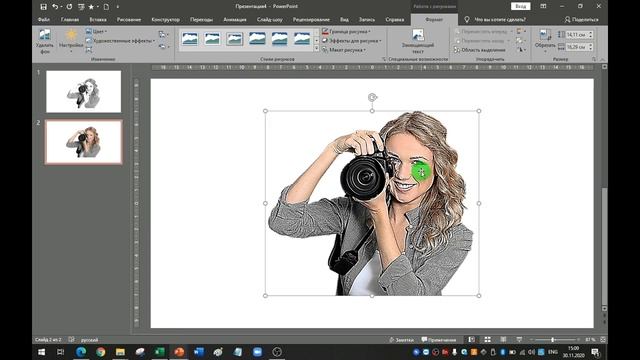The height and width of the screenshot is (360, 640).
Task: Open Google Chrome from the taskbar
Action: (x=100, y=352)
